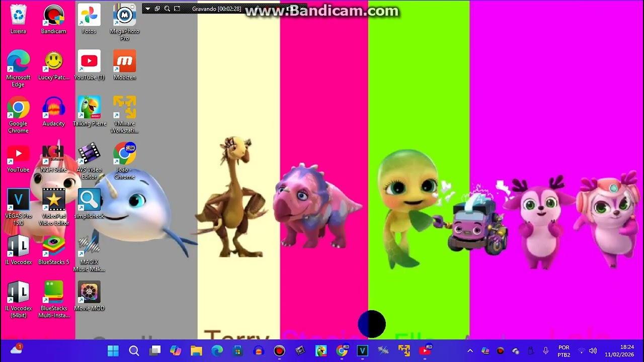This screenshot has width=644, height=362.
Task: Open the Bandicam desktop shortcut
Action: (53, 20)
